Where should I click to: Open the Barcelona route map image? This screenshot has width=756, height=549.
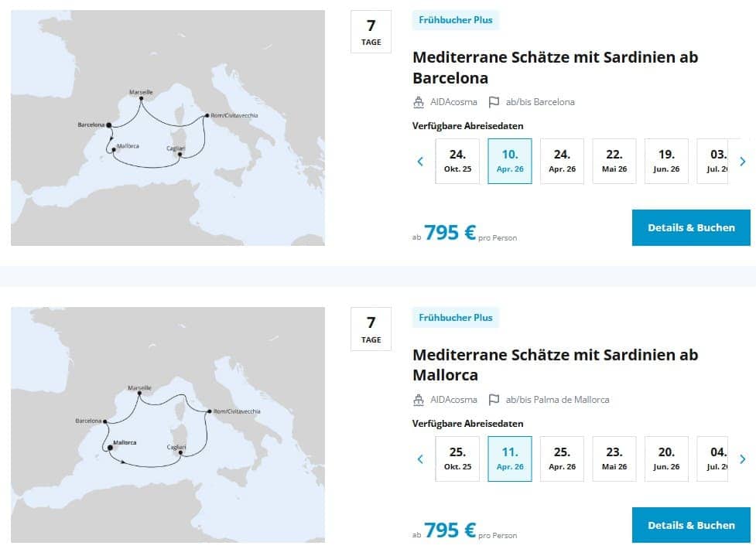tap(168, 128)
